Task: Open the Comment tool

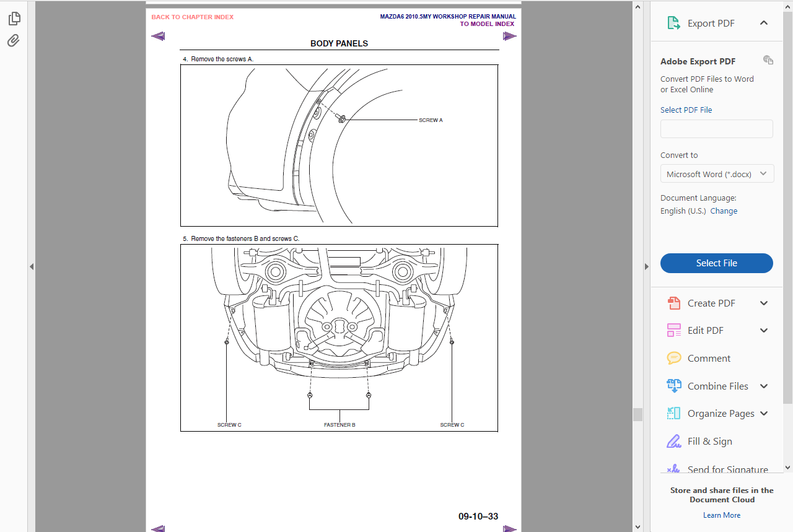Action: coord(673,358)
